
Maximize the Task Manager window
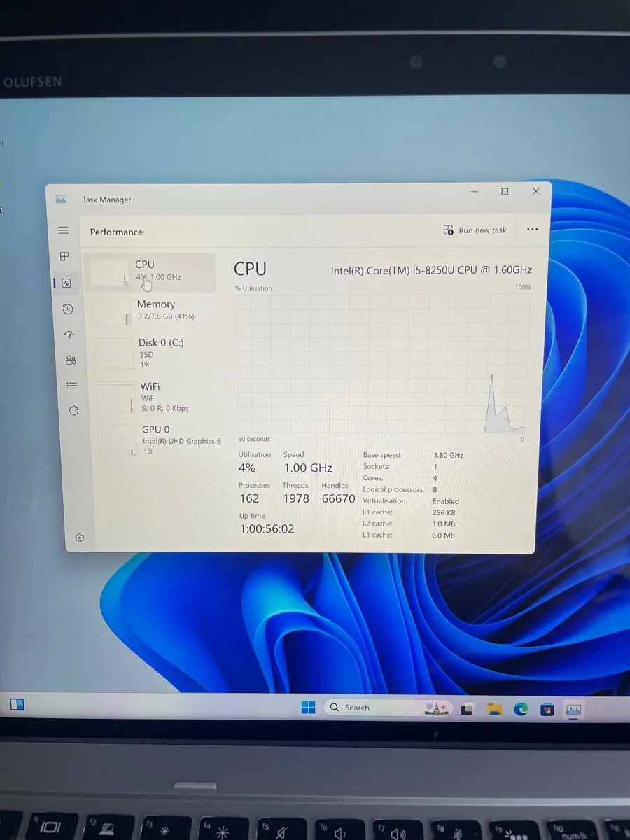[505, 191]
